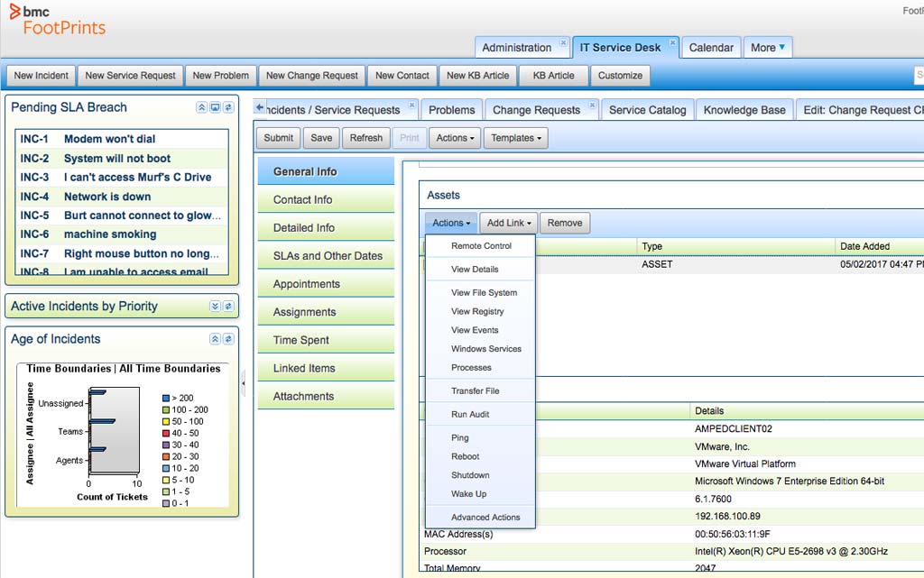This screenshot has width=924, height=578.
Task: Open incident INC-4 Network is down
Action: pyautogui.click(x=122, y=197)
